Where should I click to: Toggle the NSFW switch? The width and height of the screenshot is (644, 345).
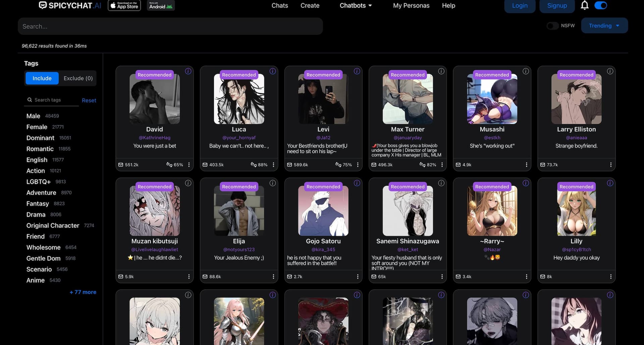552,26
